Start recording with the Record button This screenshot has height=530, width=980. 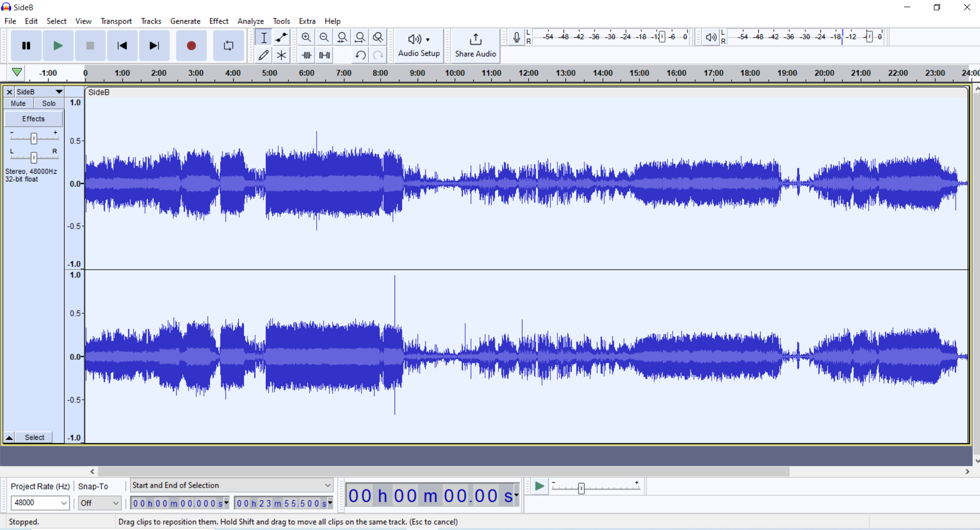coord(191,46)
